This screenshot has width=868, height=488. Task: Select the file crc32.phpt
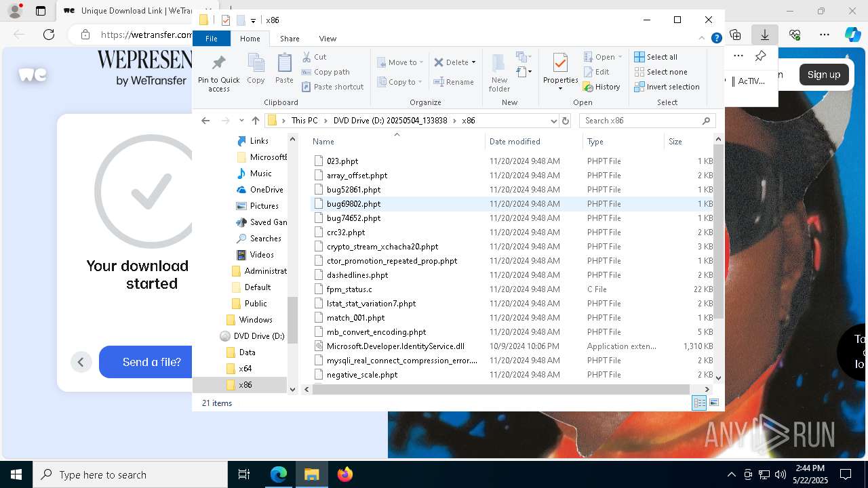(x=346, y=232)
